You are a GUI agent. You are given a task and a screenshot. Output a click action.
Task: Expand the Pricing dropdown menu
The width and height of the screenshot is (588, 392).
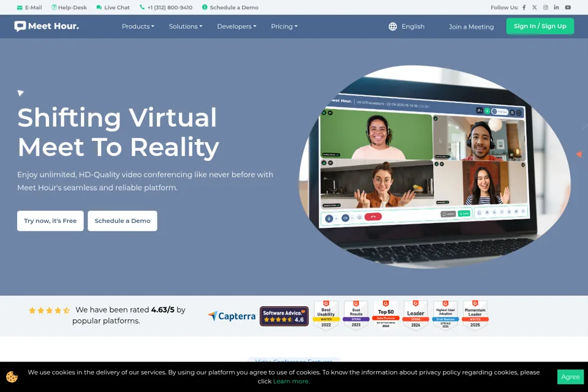point(284,26)
